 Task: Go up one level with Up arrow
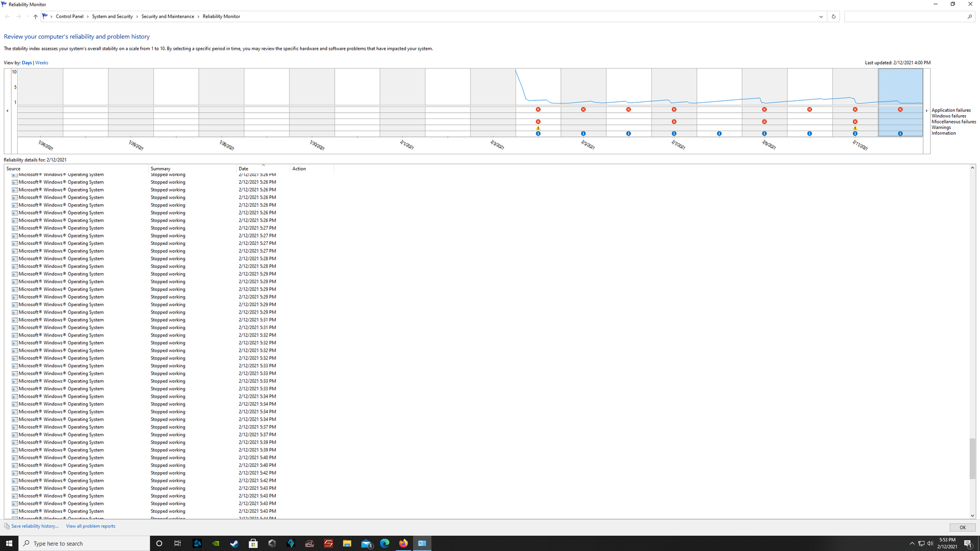[x=35, y=17]
